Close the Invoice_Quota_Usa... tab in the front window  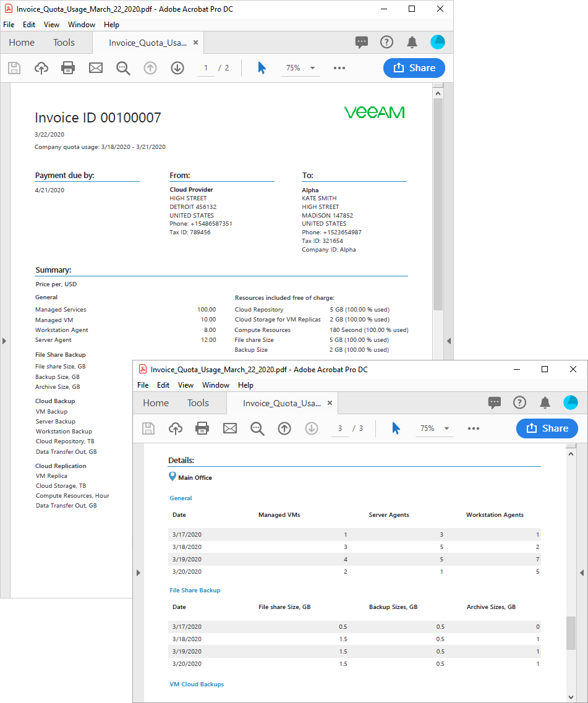click(330, 403)
